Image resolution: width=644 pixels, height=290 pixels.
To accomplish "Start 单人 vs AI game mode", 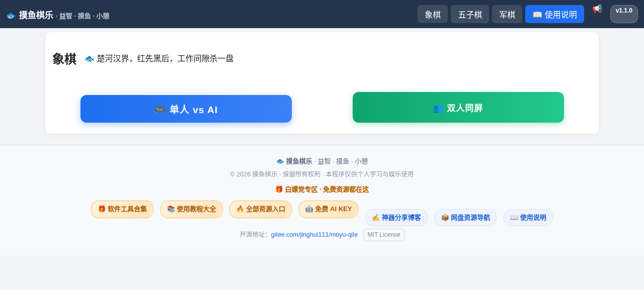I will 186,109.
